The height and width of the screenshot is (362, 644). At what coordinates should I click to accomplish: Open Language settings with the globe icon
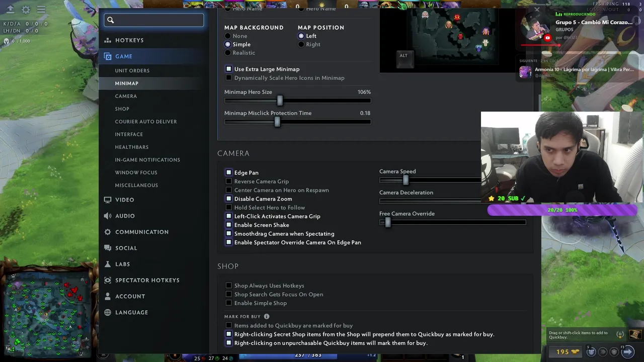click(x=107, y=312)
